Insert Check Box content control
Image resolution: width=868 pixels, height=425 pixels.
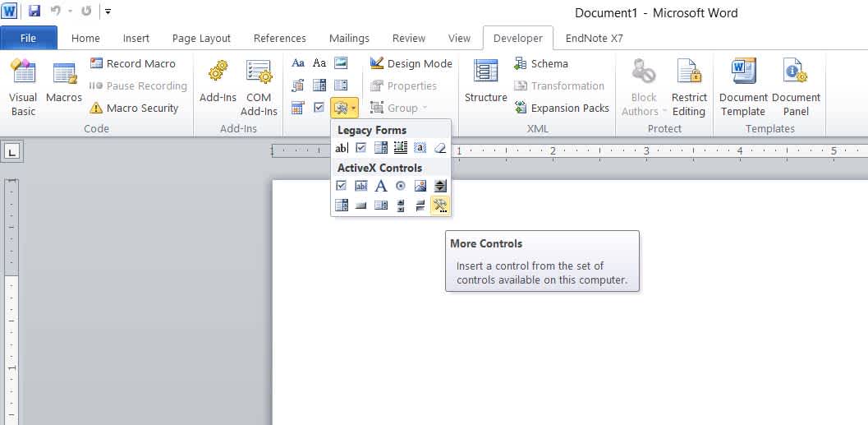click(x=319, y=108)
